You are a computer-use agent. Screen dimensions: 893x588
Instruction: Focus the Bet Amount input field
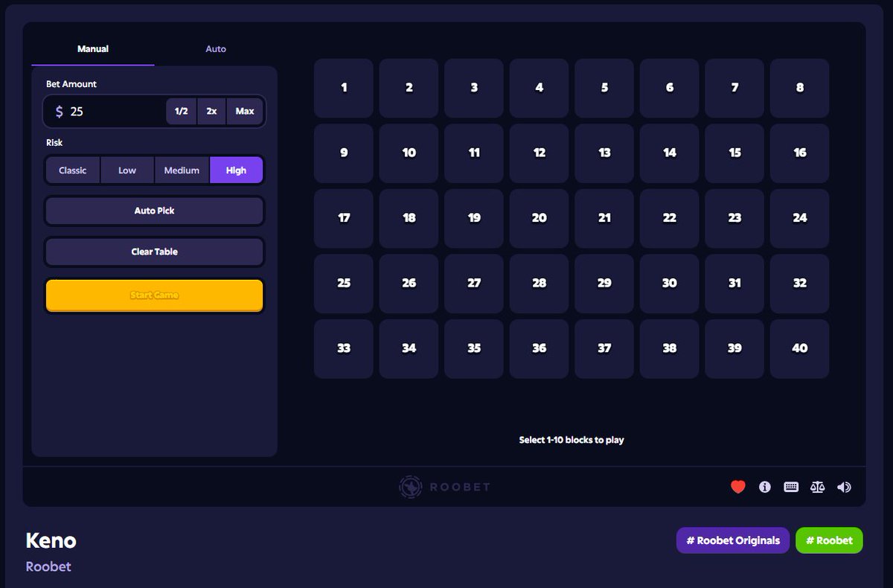point(104,112)
